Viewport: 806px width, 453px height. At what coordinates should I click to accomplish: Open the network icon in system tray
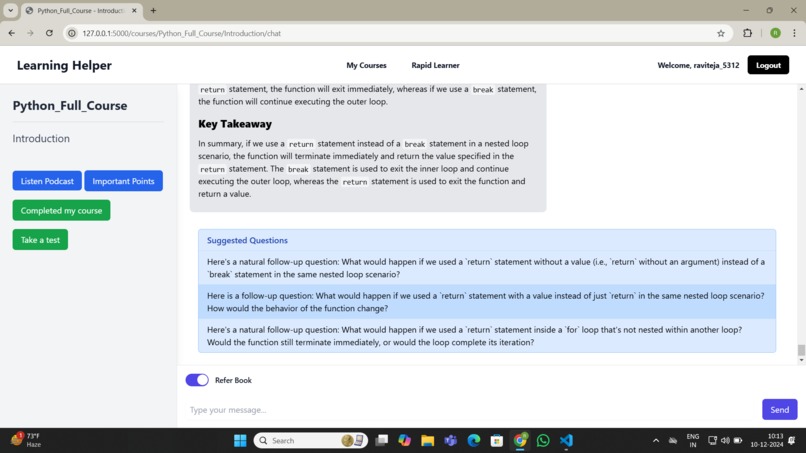click(x=712, y=441)
